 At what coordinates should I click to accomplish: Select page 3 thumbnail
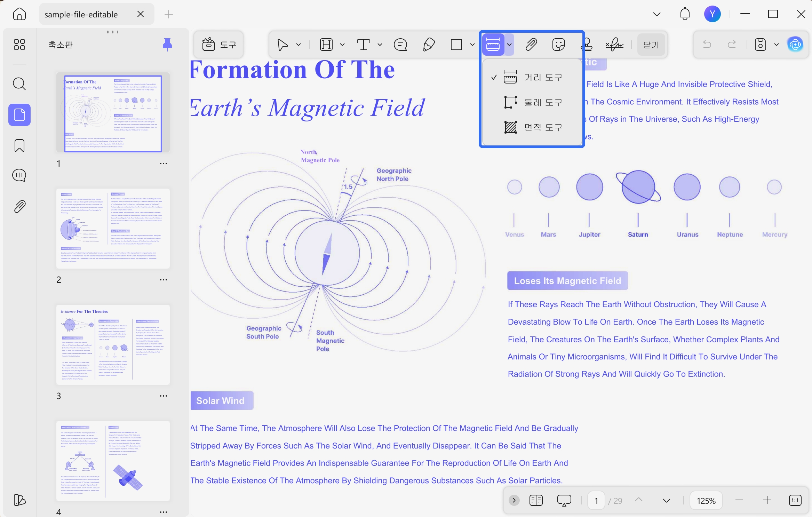pyautogui.click(x=113, y=345)
